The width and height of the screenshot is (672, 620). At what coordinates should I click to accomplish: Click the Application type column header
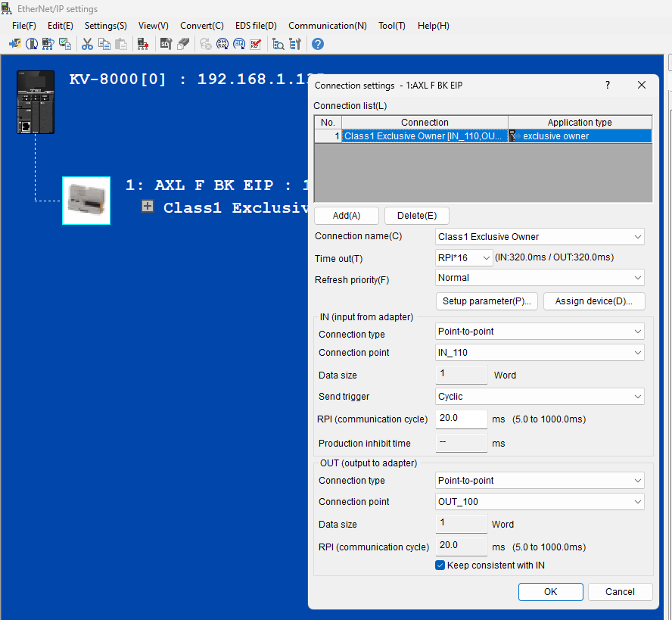click(580, 122)
